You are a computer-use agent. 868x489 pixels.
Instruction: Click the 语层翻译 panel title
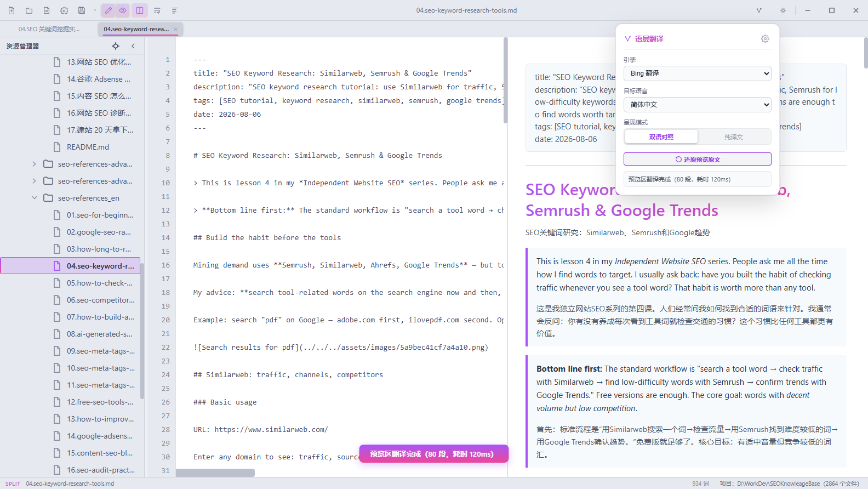click(649, 39)
